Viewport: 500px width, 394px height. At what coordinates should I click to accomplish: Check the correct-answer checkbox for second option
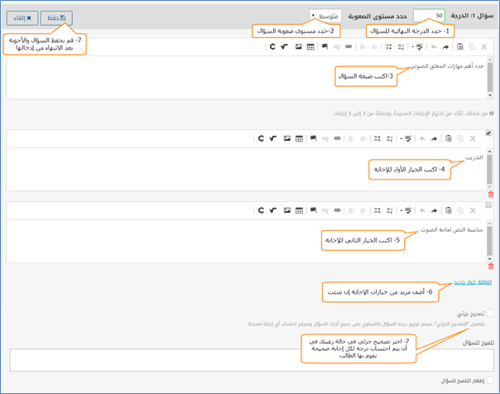click(489, 205)
